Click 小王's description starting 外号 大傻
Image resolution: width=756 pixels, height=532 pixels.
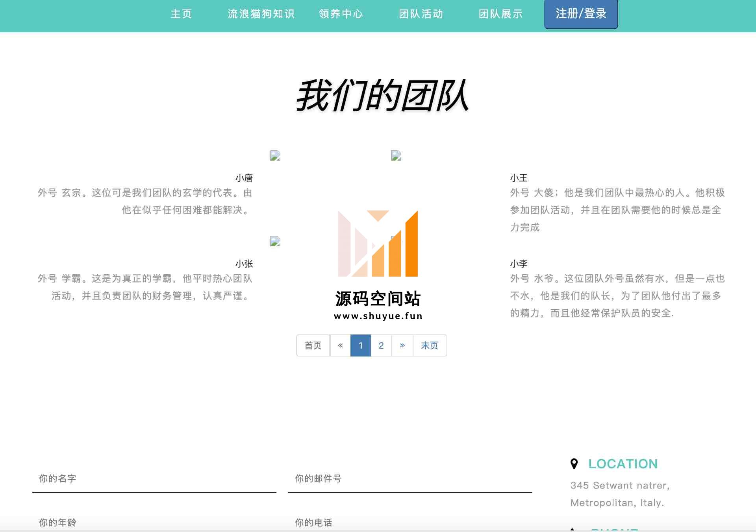(x=617, y=210)
